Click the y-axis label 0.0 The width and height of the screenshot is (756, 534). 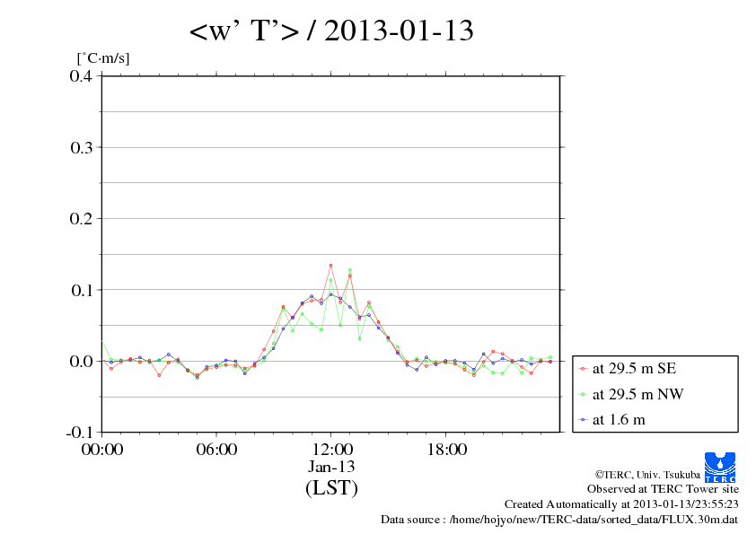81,361
